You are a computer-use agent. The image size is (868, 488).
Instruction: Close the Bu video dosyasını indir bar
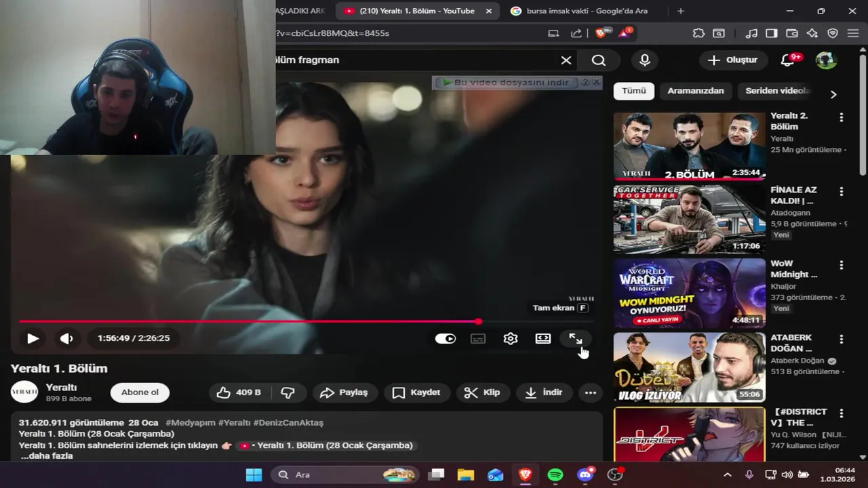click(x=597, y=82)
